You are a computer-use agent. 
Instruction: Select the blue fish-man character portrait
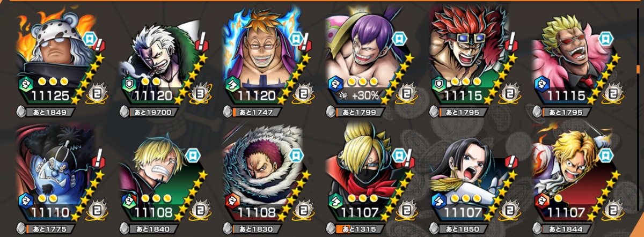click(x=56, y=173)
